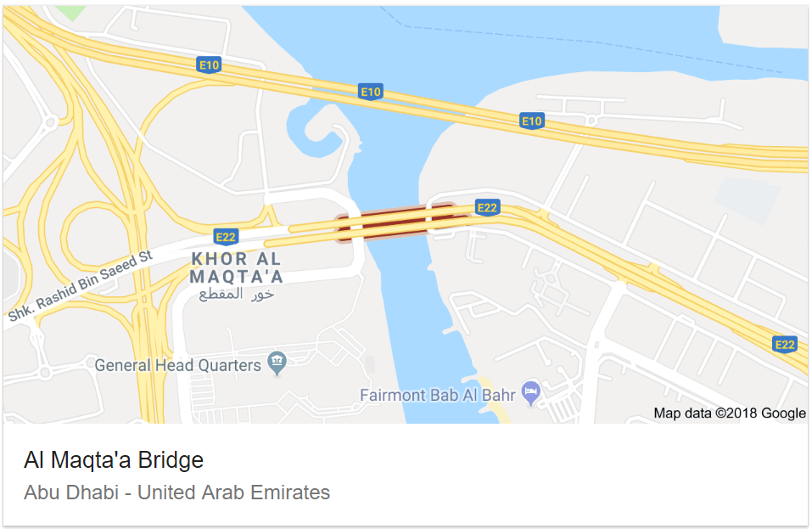Image resolution: width=812 pixels, height=529 pixels.
Task: Click the small curved water inlet below E10
Action: [317, 130]
